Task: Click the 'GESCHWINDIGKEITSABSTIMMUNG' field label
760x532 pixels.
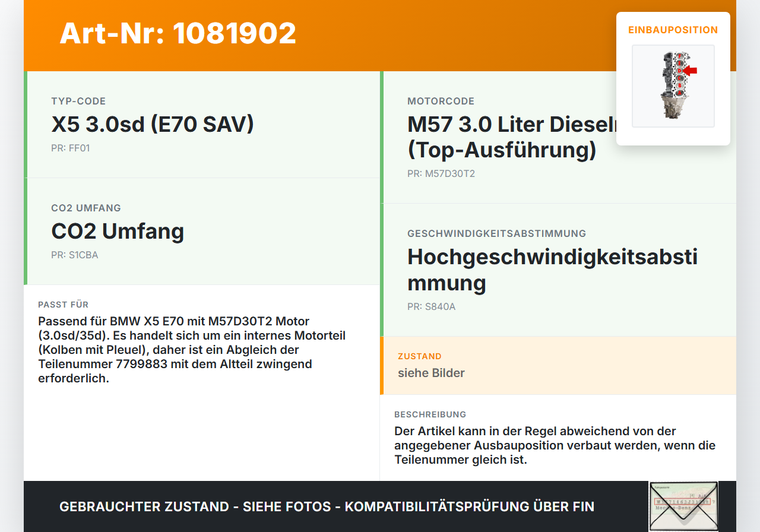Action: pyautogui.click(x=497, y=234)
